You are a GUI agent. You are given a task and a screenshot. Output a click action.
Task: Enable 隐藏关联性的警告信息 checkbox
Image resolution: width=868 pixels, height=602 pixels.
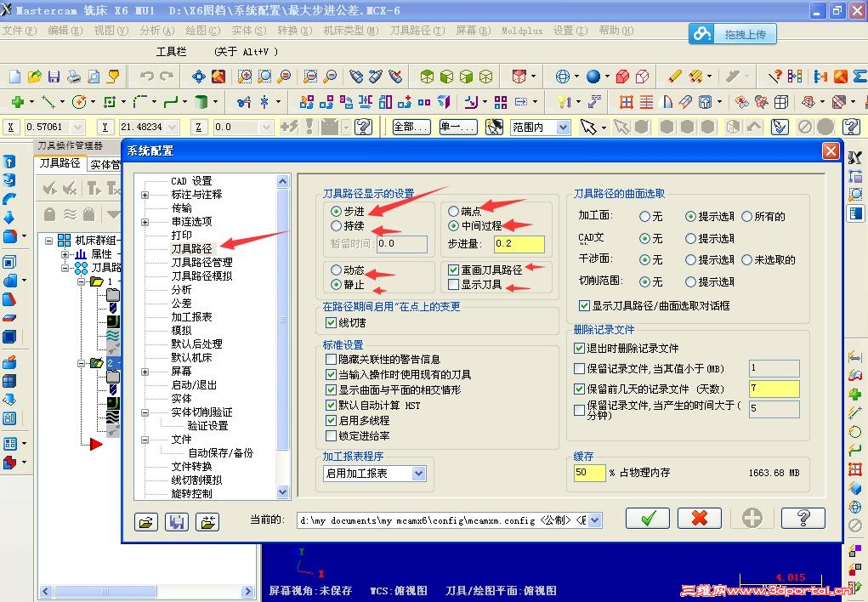click(331, 360)
